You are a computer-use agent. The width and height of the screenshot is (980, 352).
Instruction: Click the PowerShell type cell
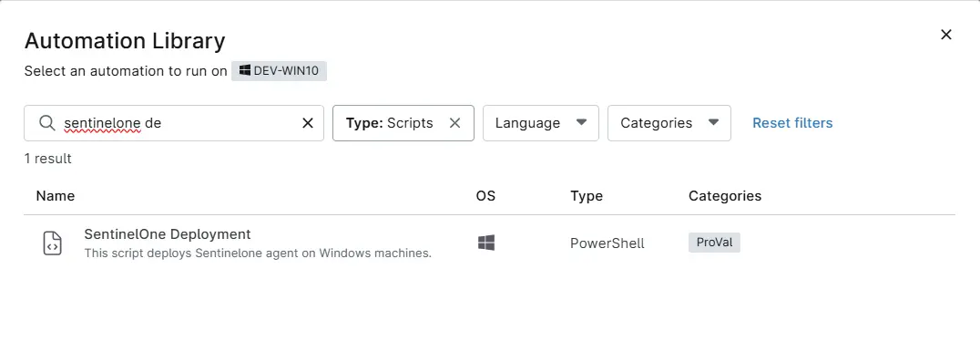(607, 243)
